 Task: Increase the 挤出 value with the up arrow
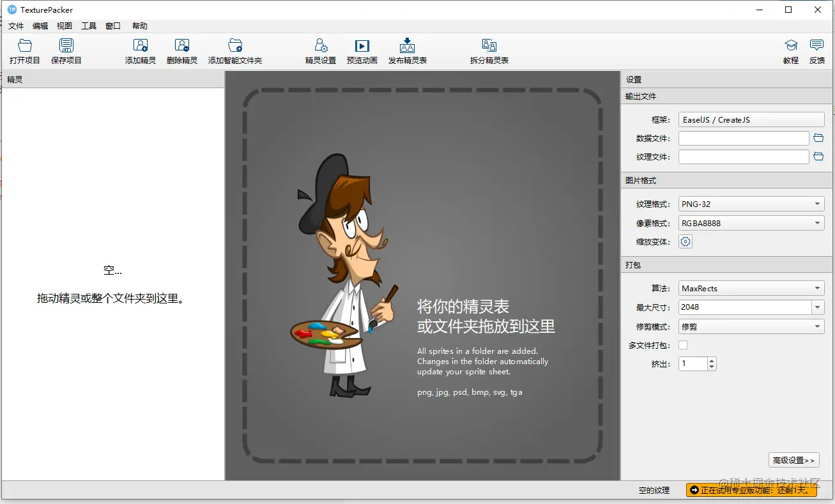pos(712,360)
